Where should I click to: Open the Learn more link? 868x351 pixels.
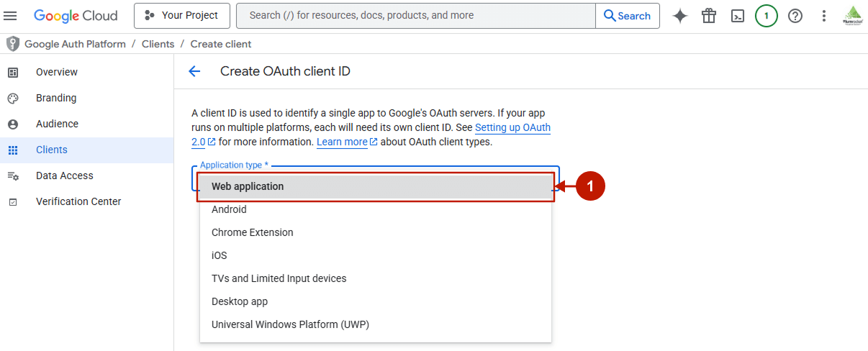[x=347, y=142]
